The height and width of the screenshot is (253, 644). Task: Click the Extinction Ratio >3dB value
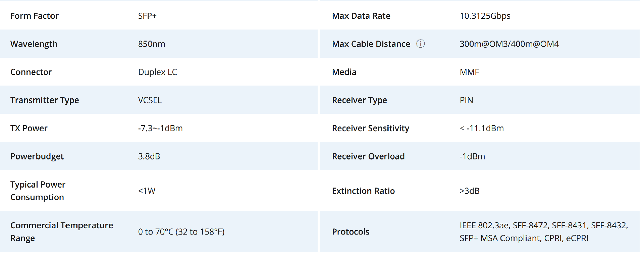(470, 191)
